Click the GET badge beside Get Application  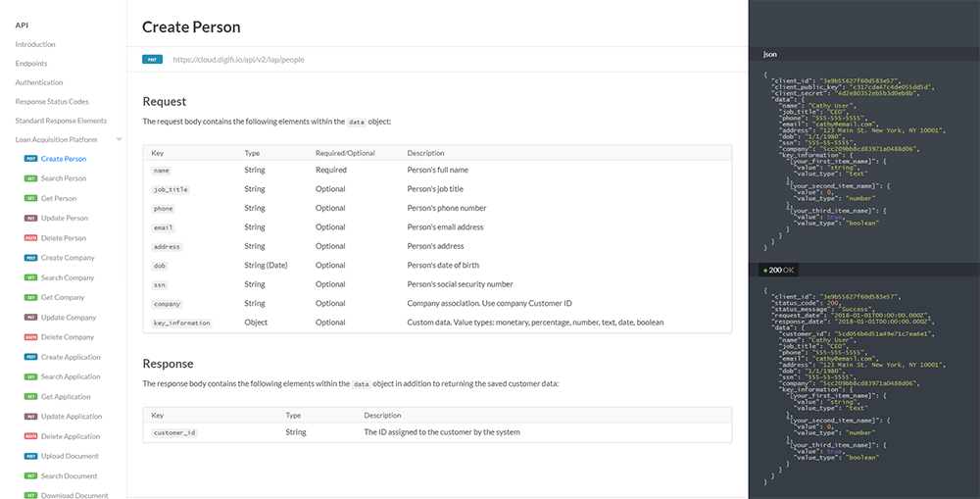tap(30, 397)
